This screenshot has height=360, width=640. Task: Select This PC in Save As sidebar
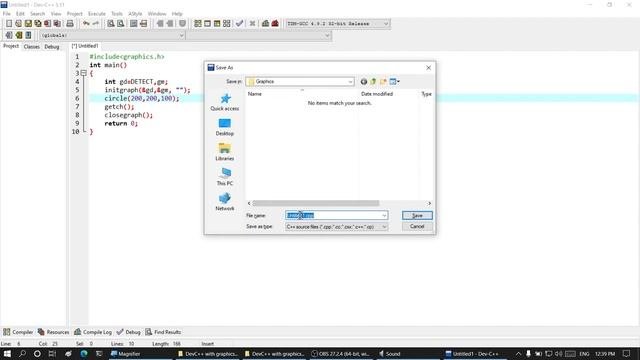pos(224,177)
